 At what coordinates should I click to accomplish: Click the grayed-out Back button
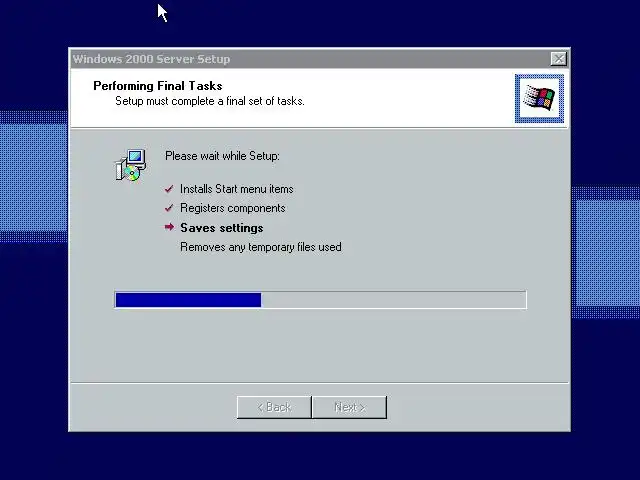[x=274, y=407]
